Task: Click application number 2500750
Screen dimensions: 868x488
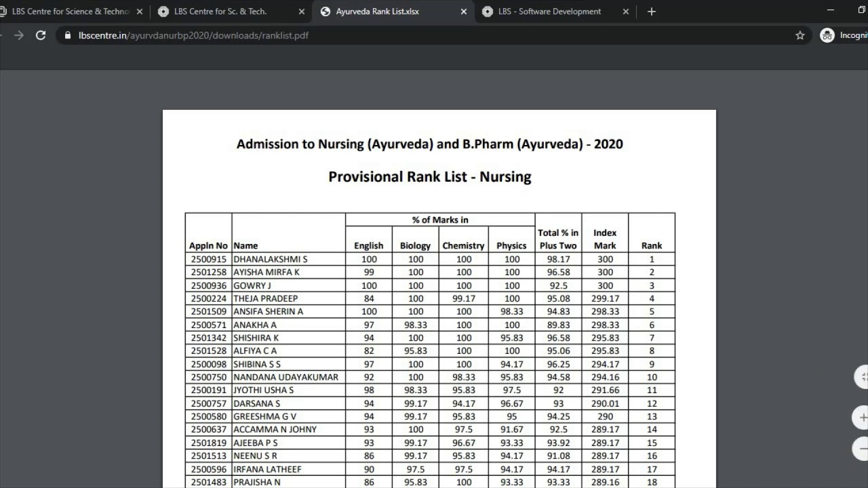Action: click(209, 377)
